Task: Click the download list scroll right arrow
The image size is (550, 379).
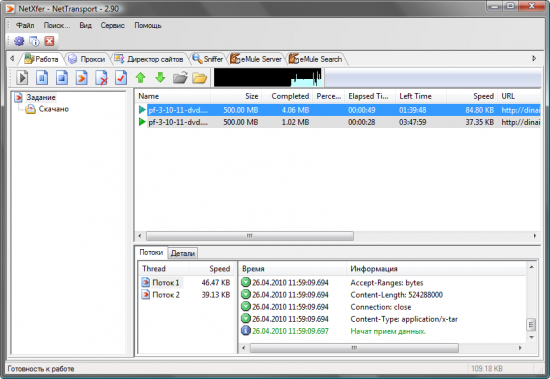Action: pyautogui.click(x=535, y=236)
